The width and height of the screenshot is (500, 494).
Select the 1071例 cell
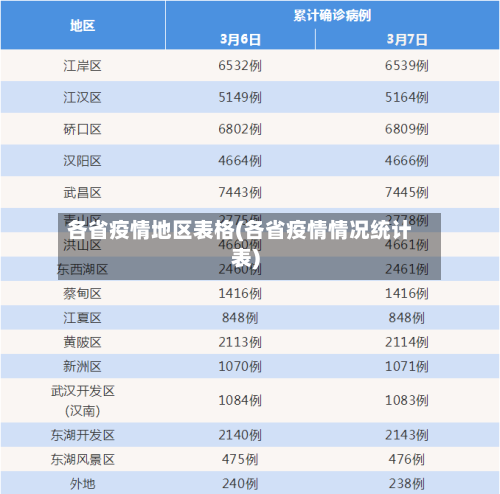click(x=407, y=367)
